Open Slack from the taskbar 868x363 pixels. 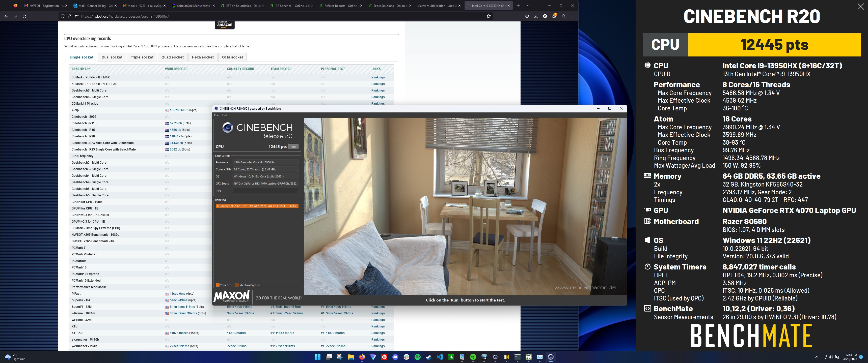(x=406, y=357)
